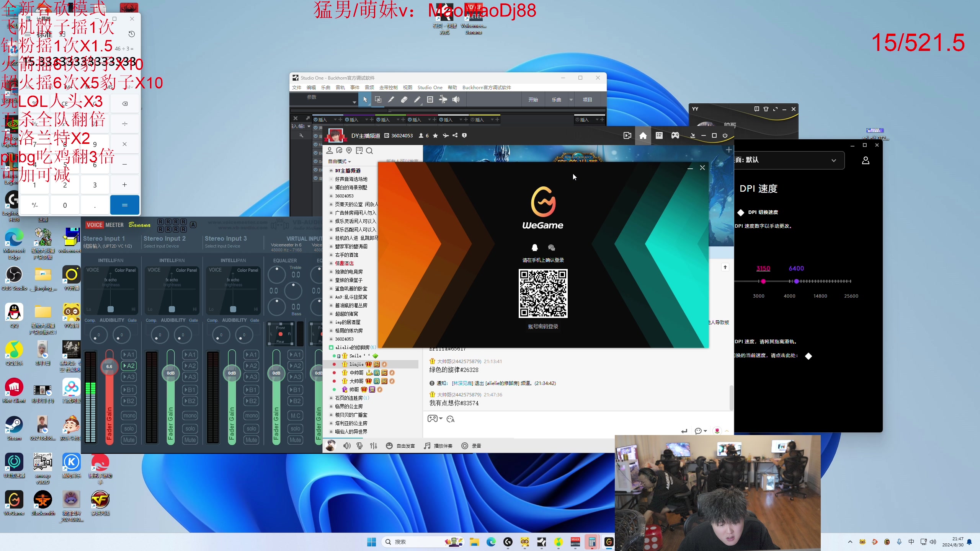This screenshot has width=980, height=551.
Task: Expand the 参数 dropdown in Studio One
Action: (x=354, y=102)
